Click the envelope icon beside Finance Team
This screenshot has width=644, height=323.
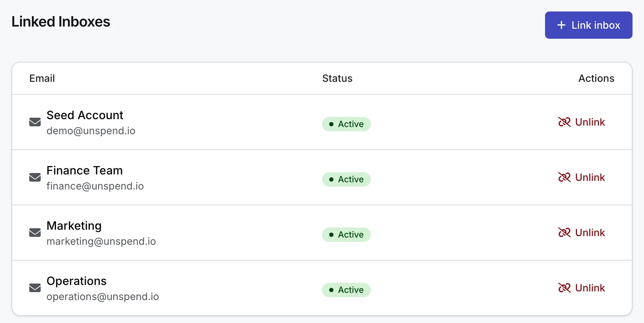click(34, 178)
